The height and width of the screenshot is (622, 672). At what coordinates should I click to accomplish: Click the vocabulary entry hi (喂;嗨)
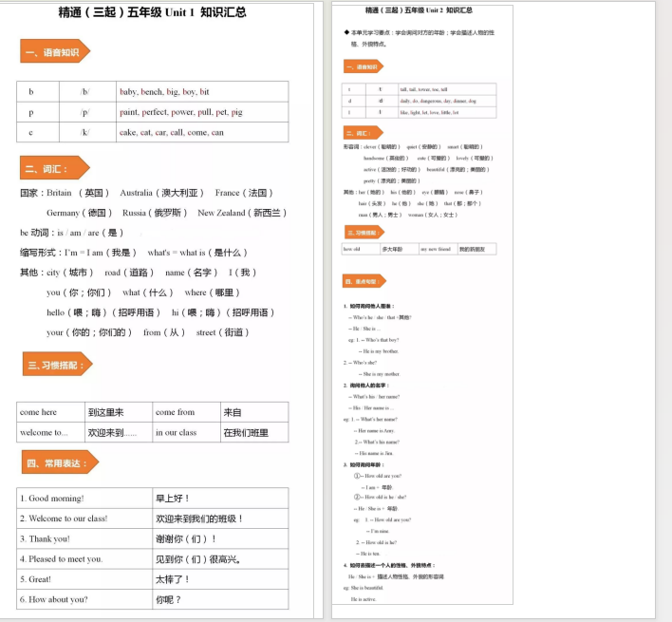223,312
